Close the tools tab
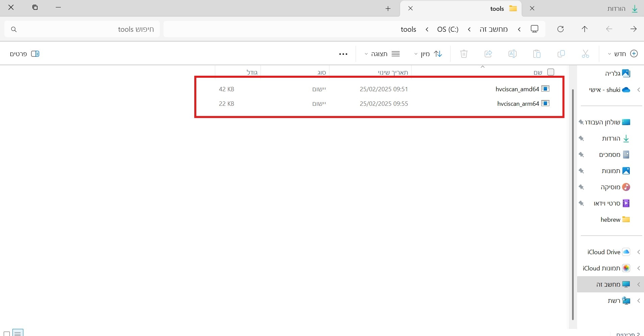644x336 pixels. 411,8
